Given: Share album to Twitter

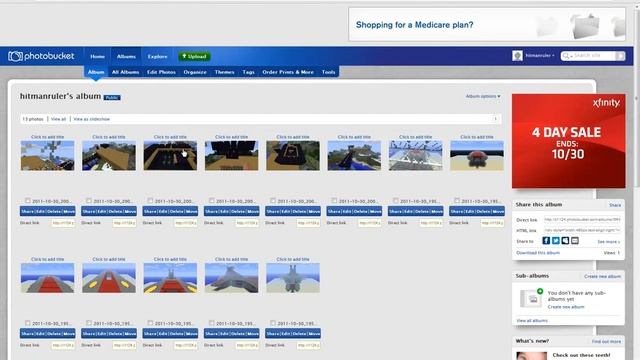Looking at the screenshot, I should click(x=556, y=241).
